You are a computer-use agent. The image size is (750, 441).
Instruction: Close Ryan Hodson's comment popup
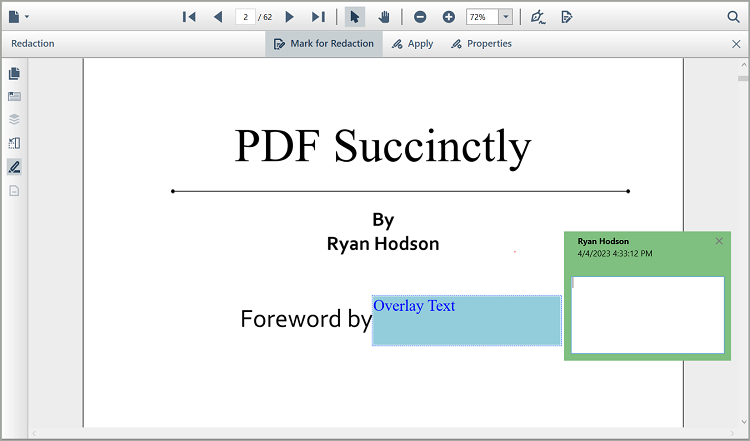coord(719,241)
